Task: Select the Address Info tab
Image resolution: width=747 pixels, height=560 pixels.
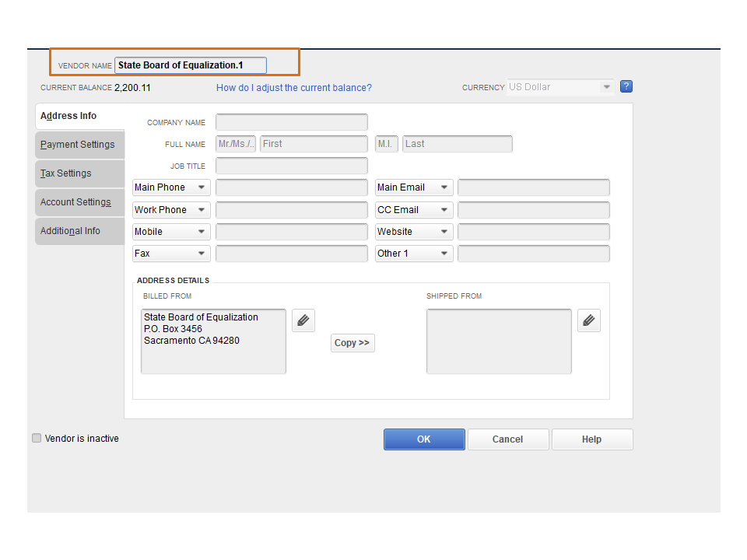Action: (x=79, y=116)
